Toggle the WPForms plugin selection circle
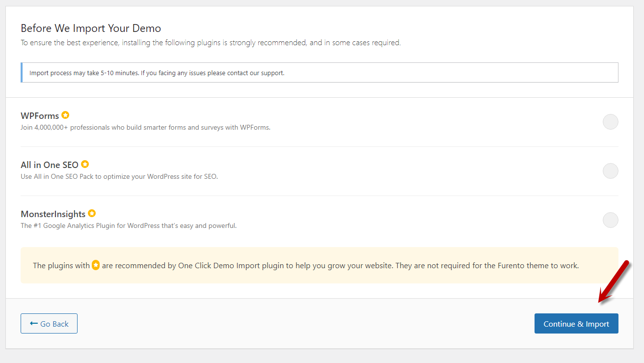This screenshot has height=363, width=644. (x=610, y=122)
